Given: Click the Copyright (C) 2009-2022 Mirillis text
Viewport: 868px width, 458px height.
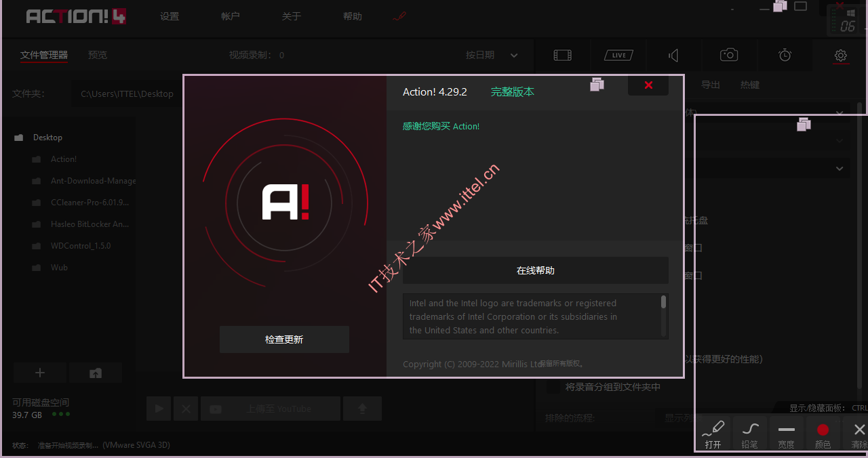Looking at the screenshot, I should (x=471, y=364).
